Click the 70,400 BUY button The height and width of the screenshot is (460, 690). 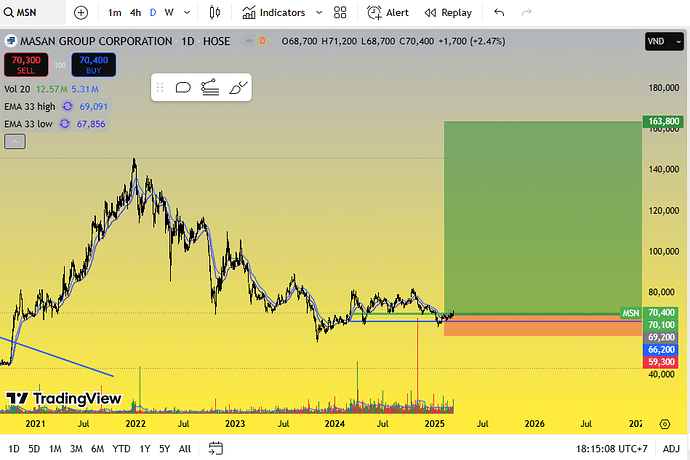coord(94,65)
